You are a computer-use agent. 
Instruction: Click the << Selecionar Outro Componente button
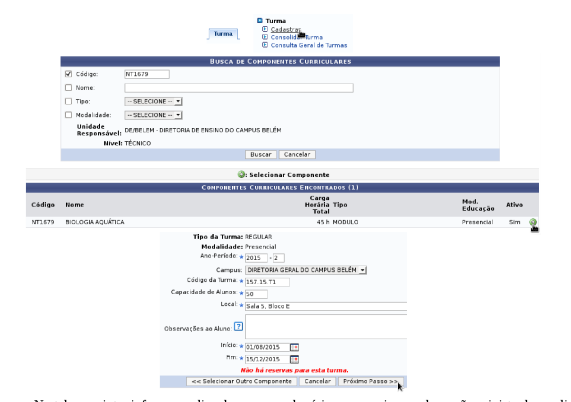pos(241,381)
